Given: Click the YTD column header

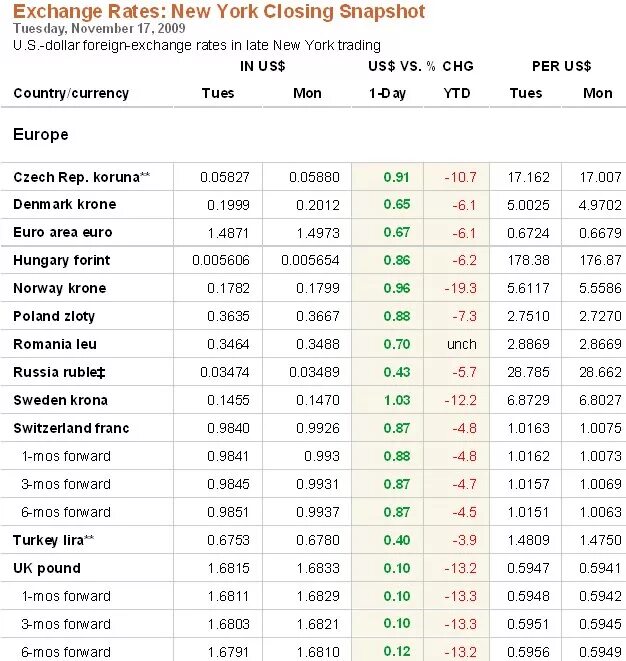Looking at the screenshot, I should tap(457, 93).
